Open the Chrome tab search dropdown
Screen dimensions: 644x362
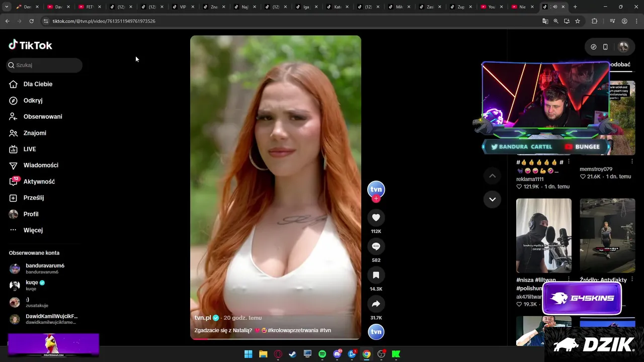coord(6,7)
